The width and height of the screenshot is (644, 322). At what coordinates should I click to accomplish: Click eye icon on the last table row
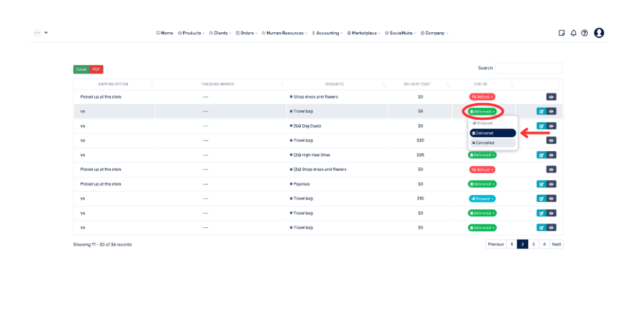click(551, 228)
